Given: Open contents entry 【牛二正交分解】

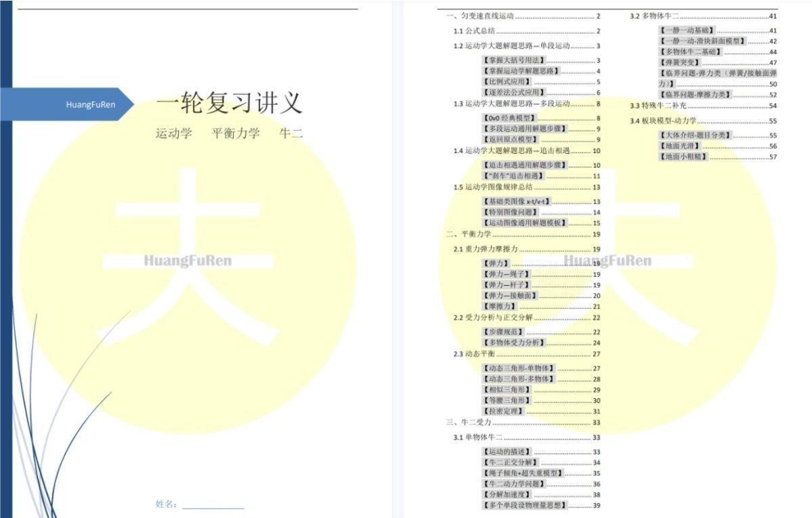Looking at the screenshot, I should (x=541, y=462).
